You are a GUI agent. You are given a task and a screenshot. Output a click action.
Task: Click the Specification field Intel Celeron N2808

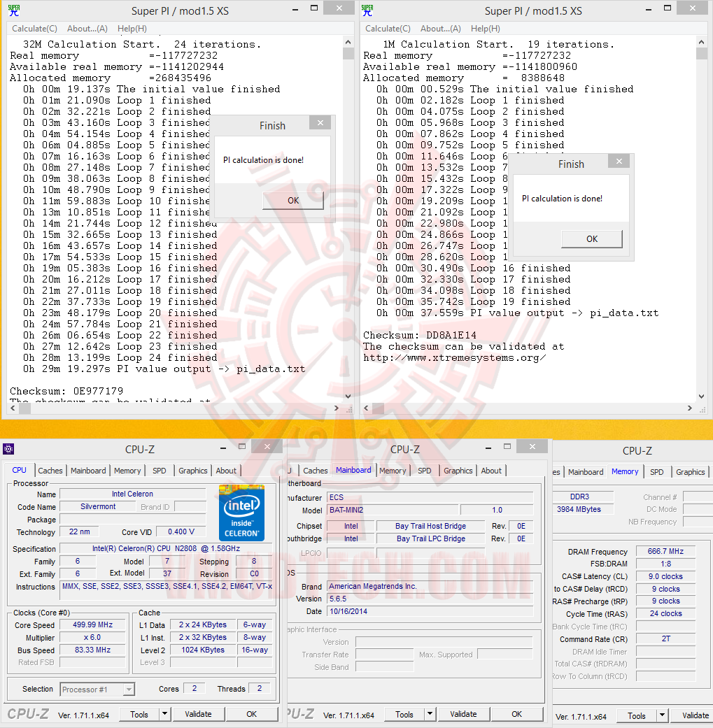(166, 548)
